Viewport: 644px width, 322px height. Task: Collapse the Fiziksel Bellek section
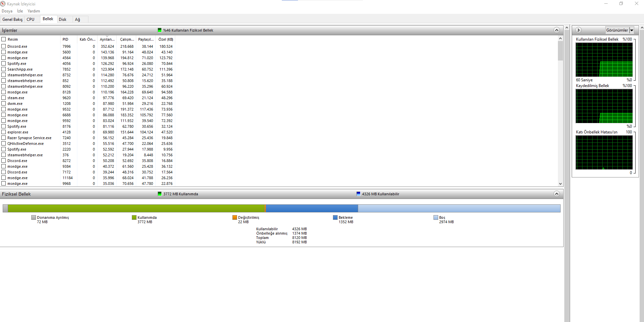tap(557, 194)
